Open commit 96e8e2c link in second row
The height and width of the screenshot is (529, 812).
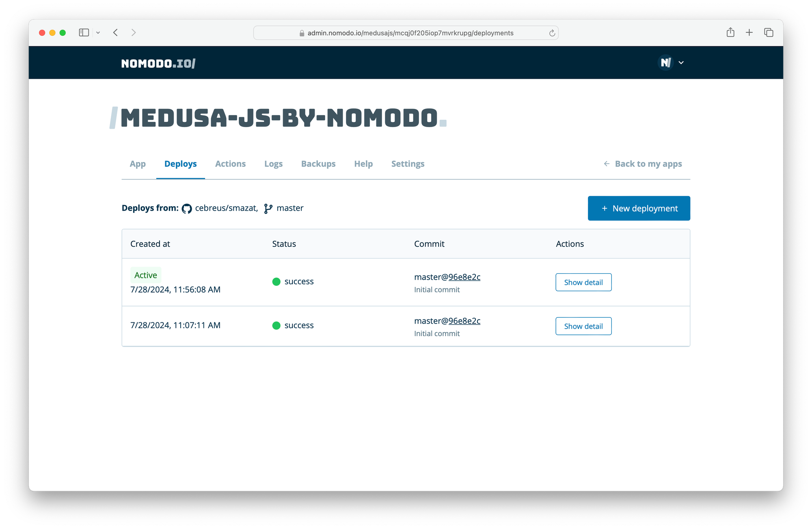tap(464, 321)
